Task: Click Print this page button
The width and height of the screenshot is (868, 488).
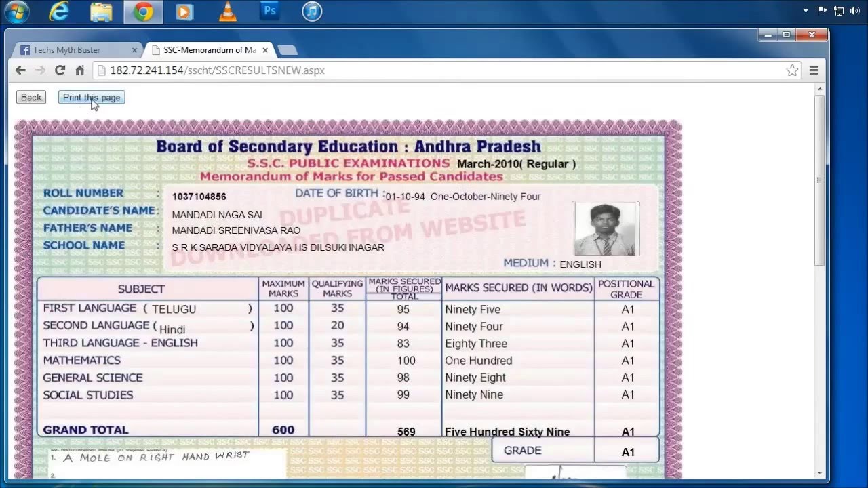Action: point(92,98)
